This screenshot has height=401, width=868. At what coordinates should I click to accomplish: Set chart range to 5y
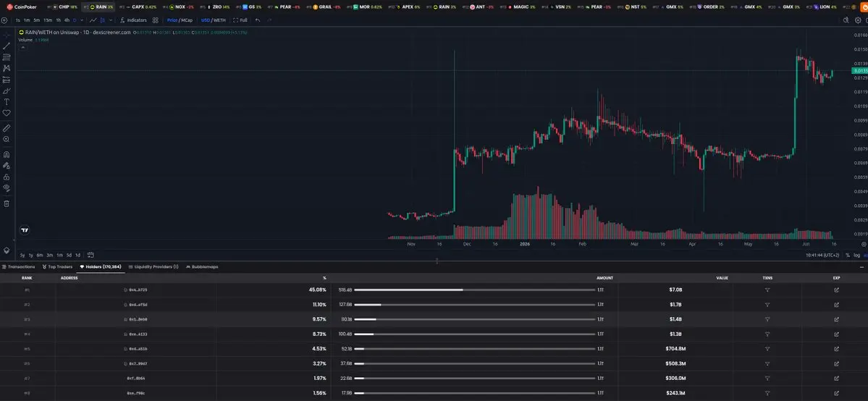coord(22,255)
